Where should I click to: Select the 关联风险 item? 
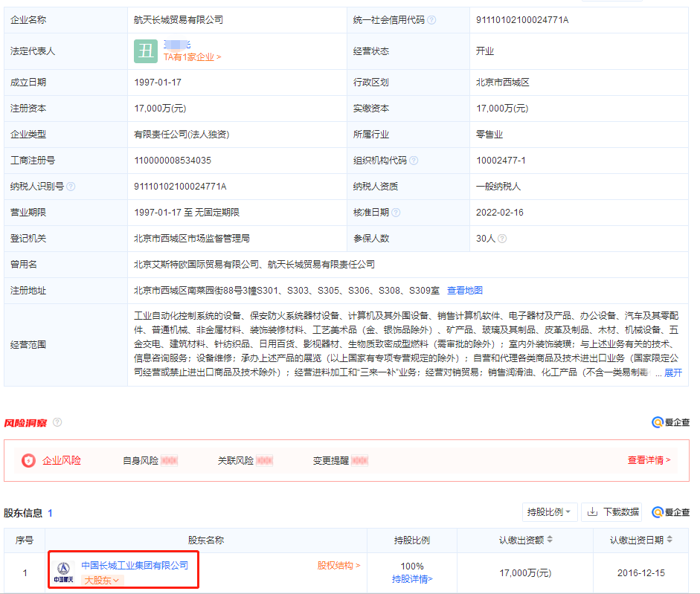pos(245,461)
